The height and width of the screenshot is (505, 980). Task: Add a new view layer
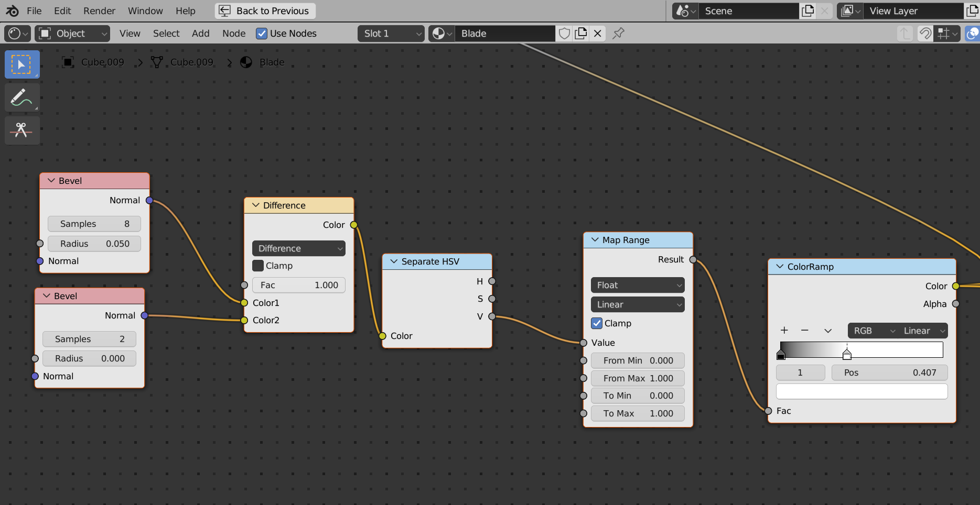tap(972, 11)
